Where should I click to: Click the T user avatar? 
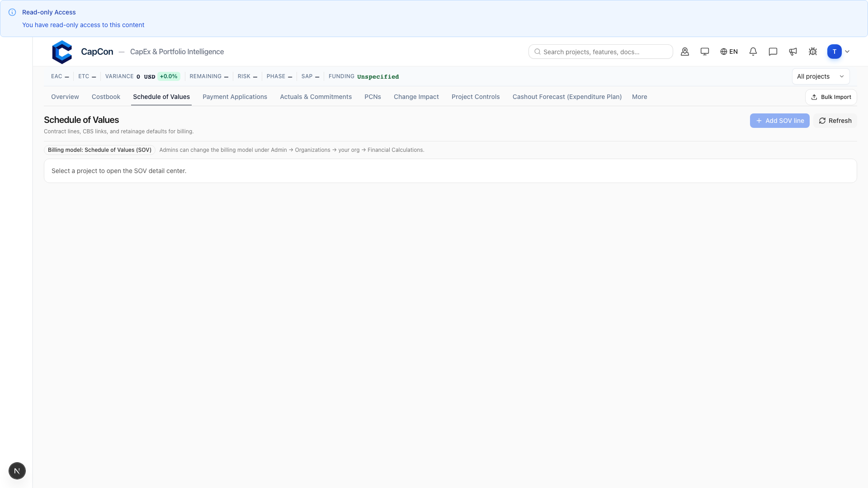point(835,52)
